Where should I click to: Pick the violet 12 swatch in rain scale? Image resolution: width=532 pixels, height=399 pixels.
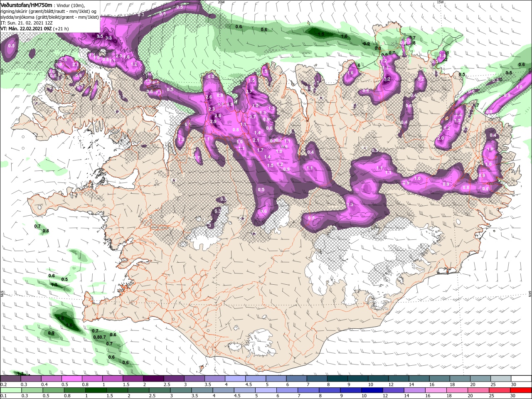[x=393, y=390]
